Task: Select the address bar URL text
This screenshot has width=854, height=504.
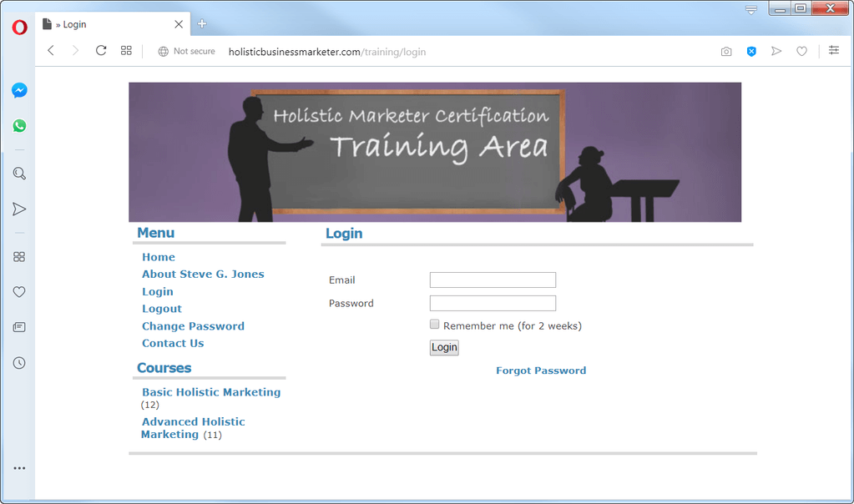Action: pyautogui.click(x=327, y=52)
